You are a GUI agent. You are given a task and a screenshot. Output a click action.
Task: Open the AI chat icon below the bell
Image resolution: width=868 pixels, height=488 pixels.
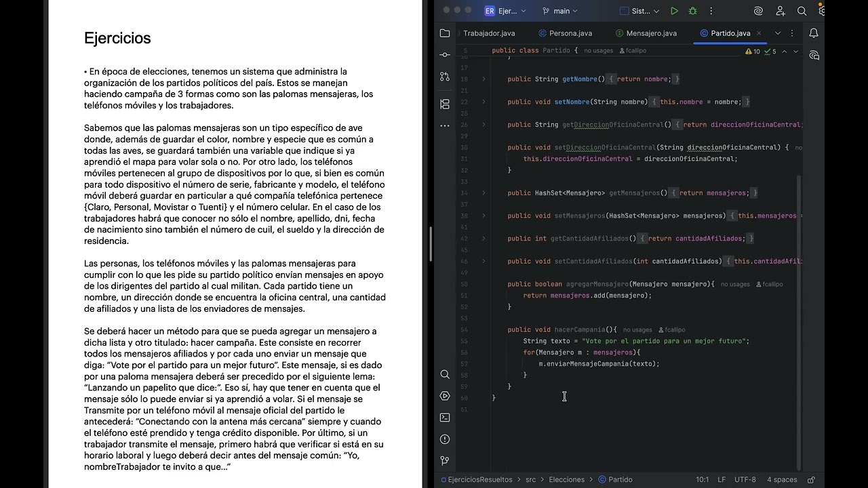(x=814, y=55)
